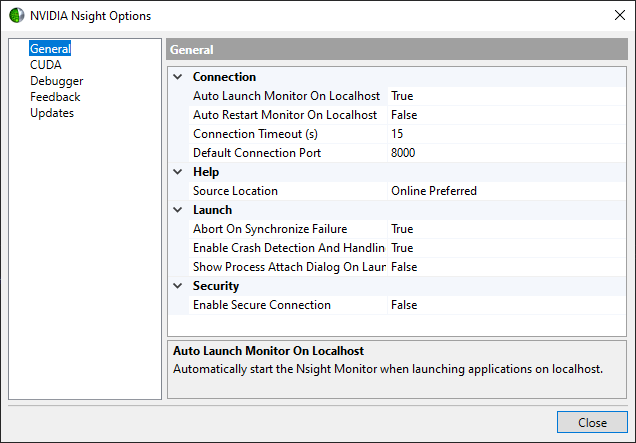Edit the Connection Timeout value 15
Image resolution: width=636 pixels, height=443 pixels.
point(507,134)
